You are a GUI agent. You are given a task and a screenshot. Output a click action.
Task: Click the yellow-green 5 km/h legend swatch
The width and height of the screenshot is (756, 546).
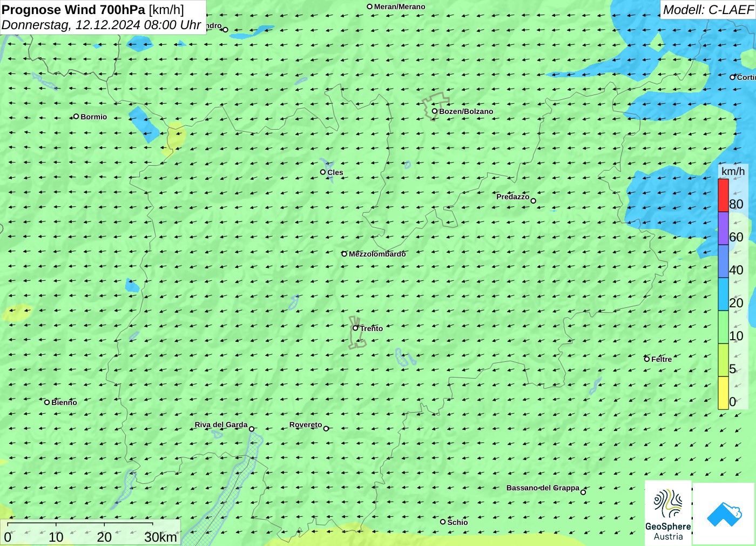pos(724,360)
